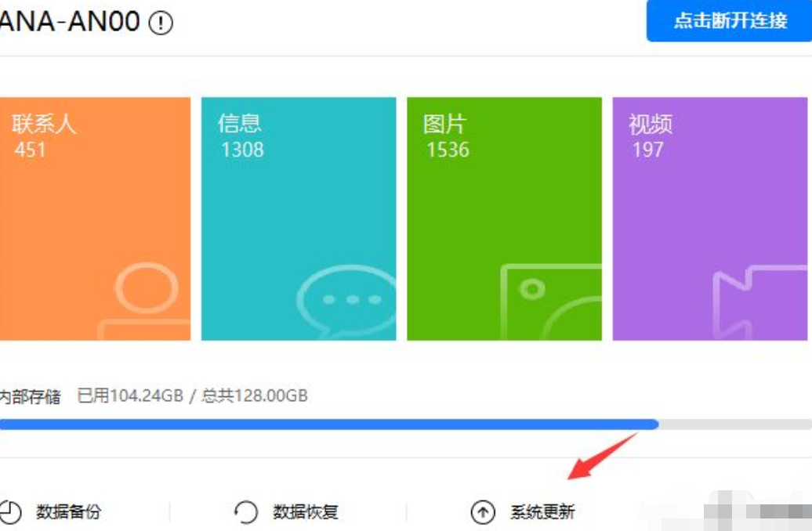Open the 图片 pictures tile

point(504,219)
